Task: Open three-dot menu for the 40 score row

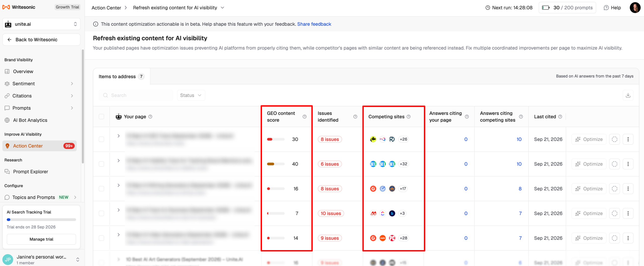Action: tap(628, 164)
